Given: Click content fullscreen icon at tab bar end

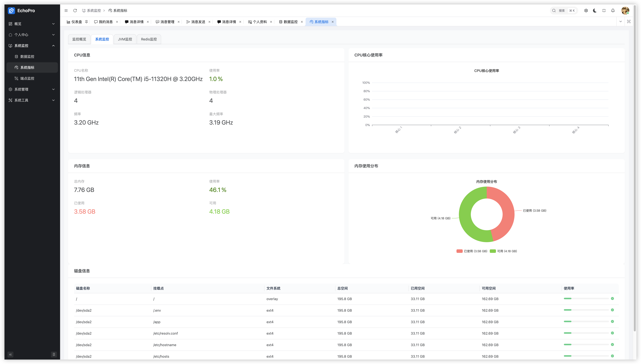Looking at the screenshot, I should coord(628,21).
